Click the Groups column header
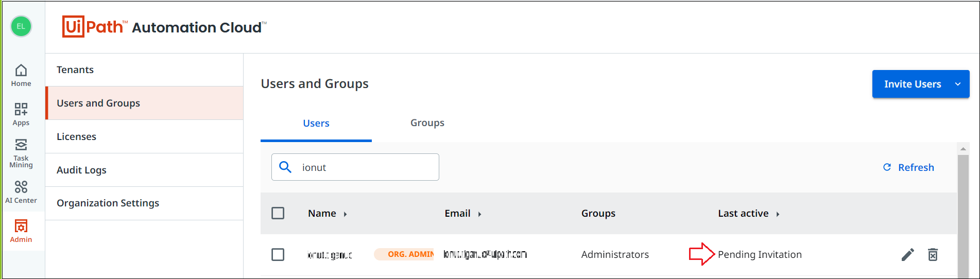980x279 pixels. coord(598,213)
